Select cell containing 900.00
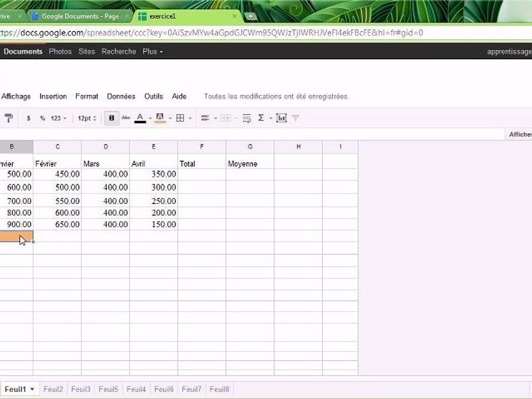 (x=16, y=224)
